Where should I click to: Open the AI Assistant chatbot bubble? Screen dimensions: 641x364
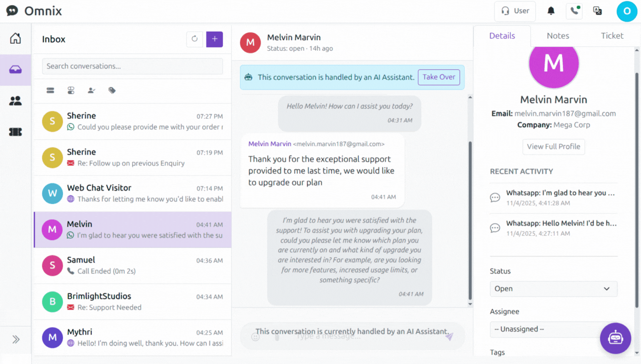(616, 338)
